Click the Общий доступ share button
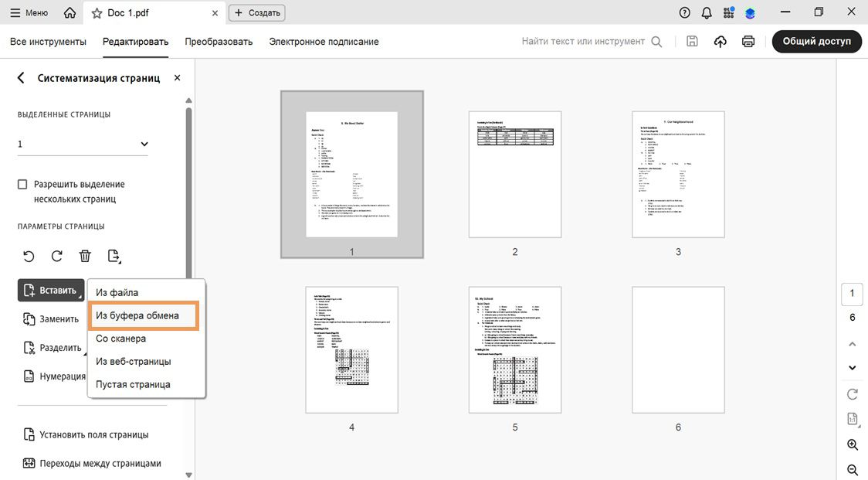This screenshot has height=480, width=868. click(816, 42)
